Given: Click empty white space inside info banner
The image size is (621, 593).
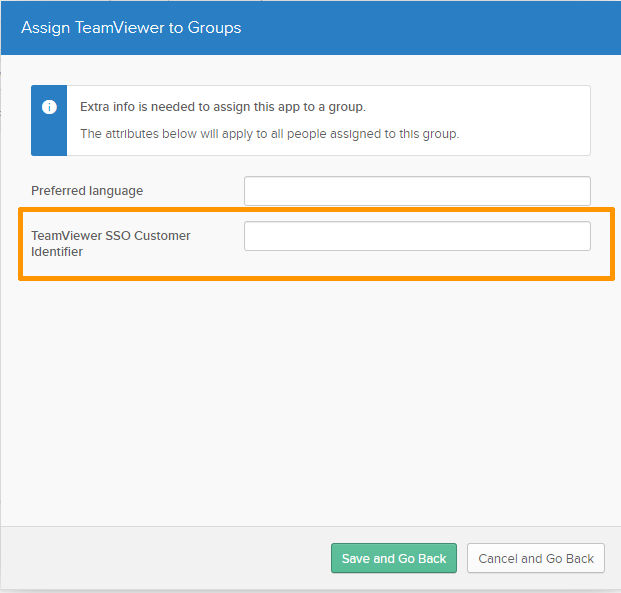Looking at the screenshot, I should pyautogui.click(x=523, y=119).
